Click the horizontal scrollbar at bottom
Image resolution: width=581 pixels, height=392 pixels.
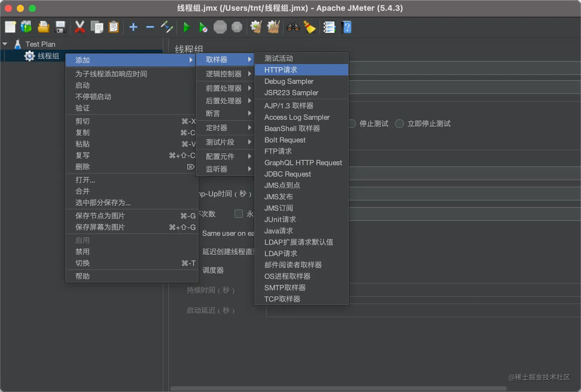[x=338, y=389]
